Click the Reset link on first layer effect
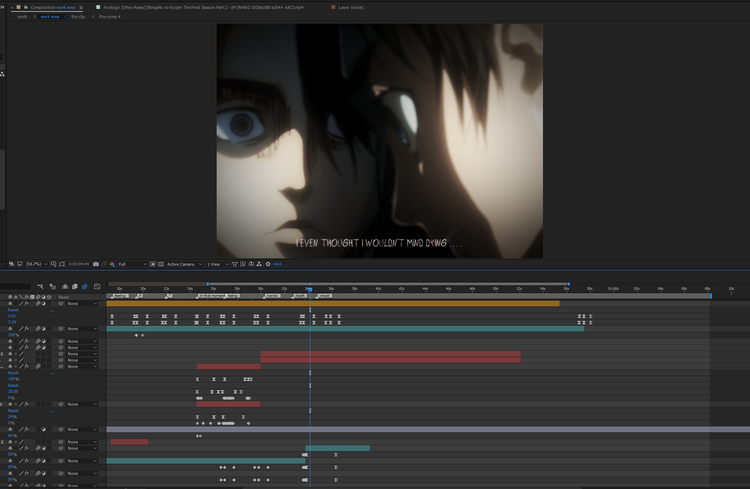The height and width of the screenshot is (489, 750). tap(13, 310)
